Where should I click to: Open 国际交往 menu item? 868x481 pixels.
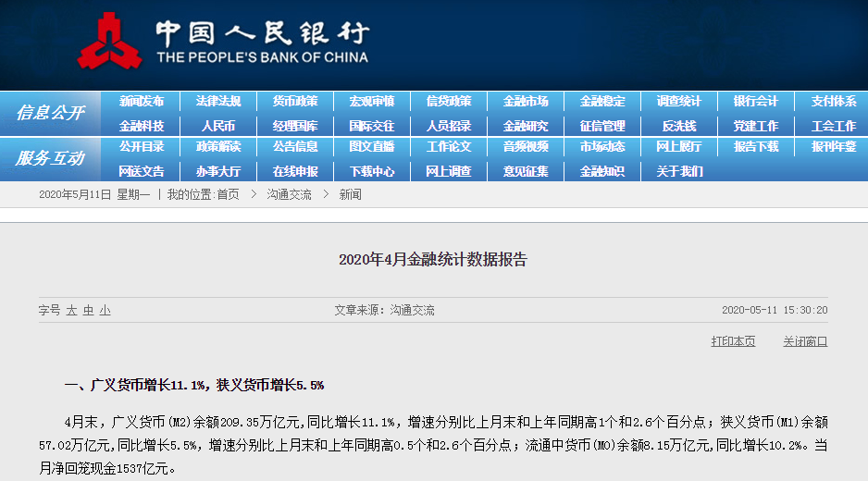pyautogui.click(x=372, y=126)
